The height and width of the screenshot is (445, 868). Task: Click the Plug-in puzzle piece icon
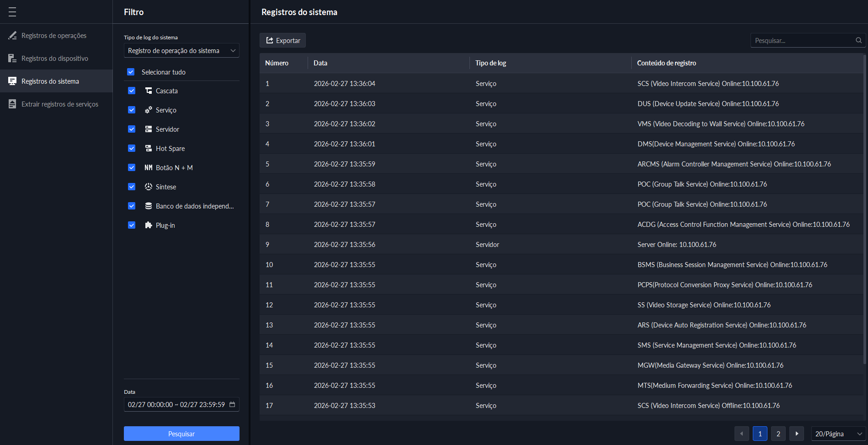pyautogui.click(x=149, y=225)
